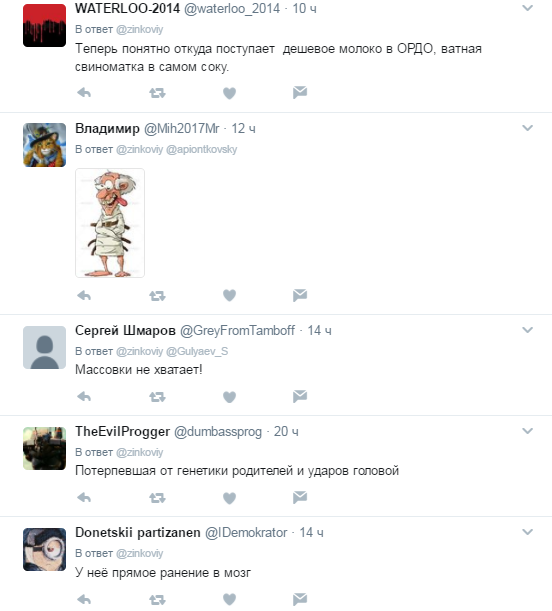Screen dimensions: 552x611
Task: Retweet Сергей Шмаров's Массовки tweet
Action: 157,397
